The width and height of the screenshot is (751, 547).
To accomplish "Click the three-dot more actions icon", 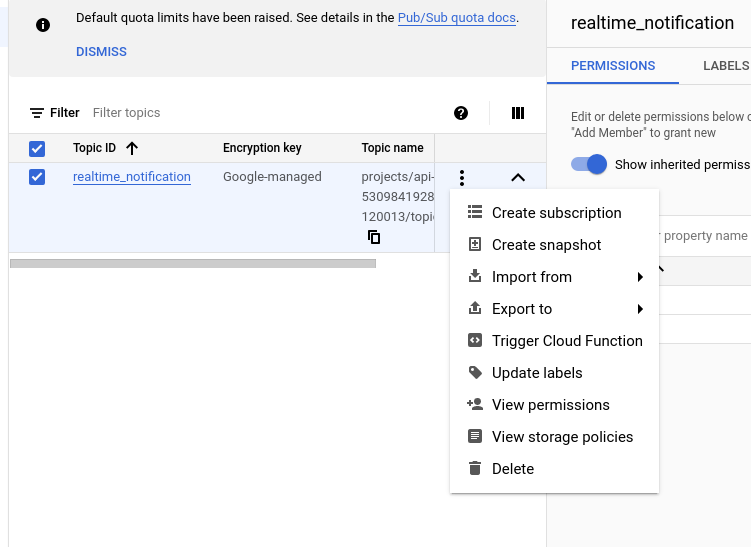I will 461,178.
